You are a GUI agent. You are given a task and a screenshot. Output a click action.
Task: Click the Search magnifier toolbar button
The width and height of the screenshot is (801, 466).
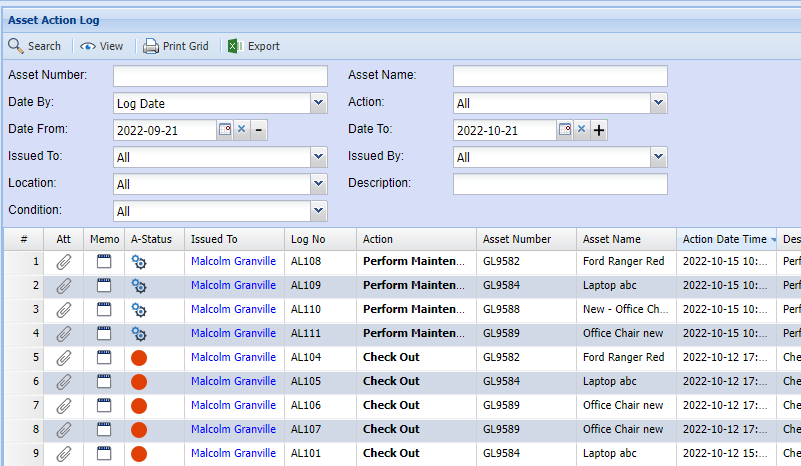point(35,46)
